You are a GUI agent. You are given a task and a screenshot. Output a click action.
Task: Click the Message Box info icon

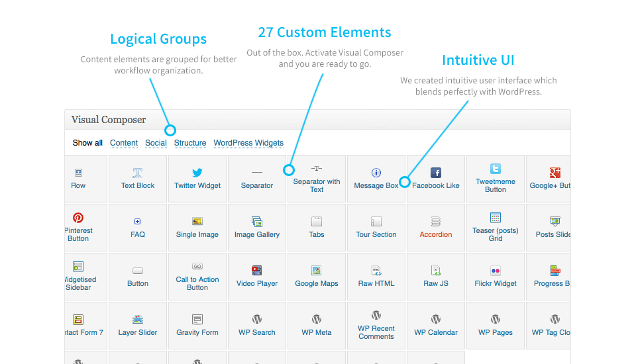pyautogui.click(x=376, y=173)
